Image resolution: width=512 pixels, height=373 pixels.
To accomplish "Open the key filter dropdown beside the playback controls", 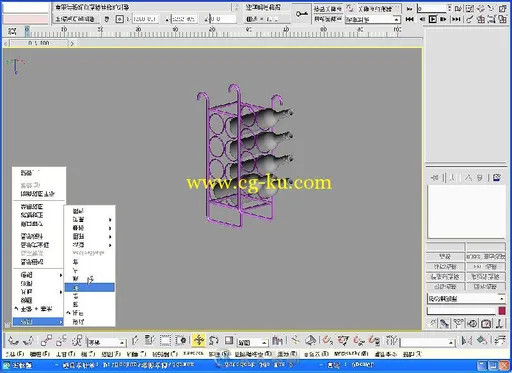I will [x=372, y=20].
